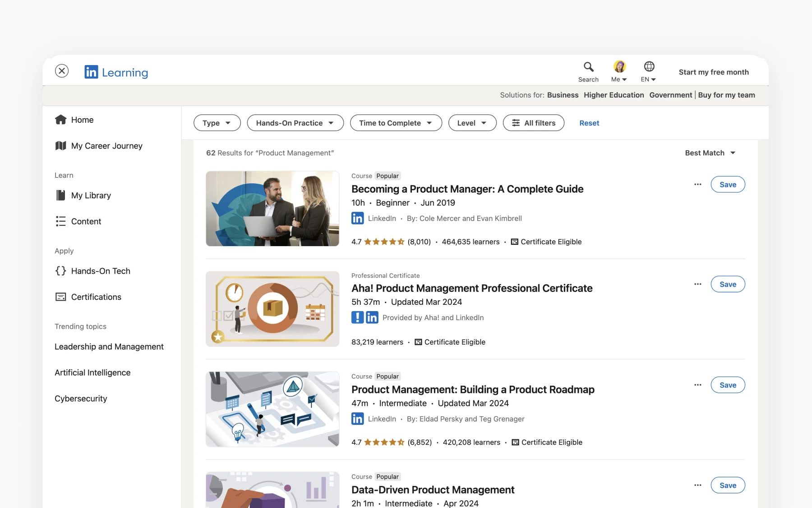Click Popular badge on Data-Driven Product Management
This screenshot has width=812, height=508.
pyautogui.click(x=388, y=477)
